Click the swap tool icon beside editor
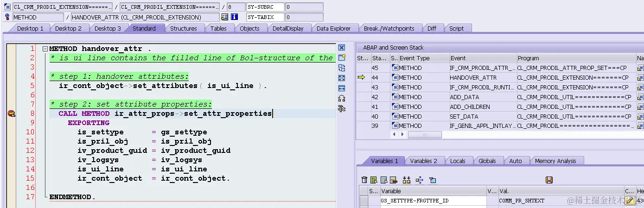644x208 pixels. tap(342, 68)
